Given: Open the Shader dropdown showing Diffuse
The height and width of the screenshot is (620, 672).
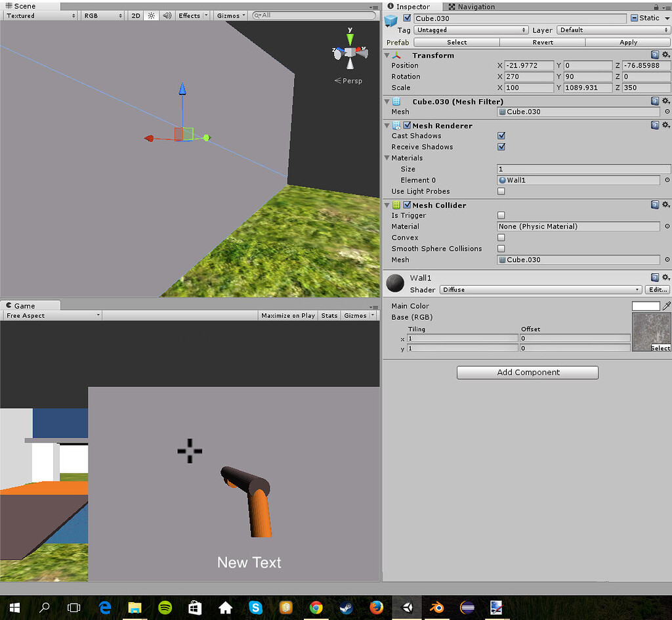Looking at the screenshot, I should [540, 290].
